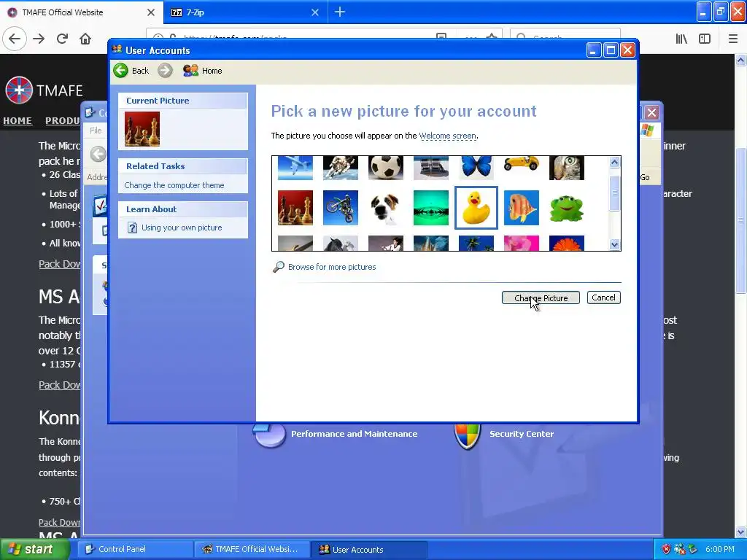Viewport: 747px width, 560px height.
Task: Open Security Center in Control Panel
Action: coord(522,434)
